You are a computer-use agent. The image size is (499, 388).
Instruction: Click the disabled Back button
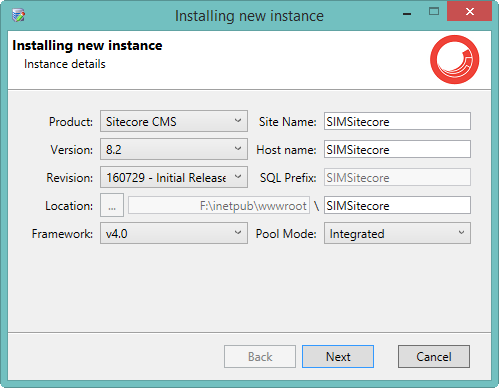[260, 357]
